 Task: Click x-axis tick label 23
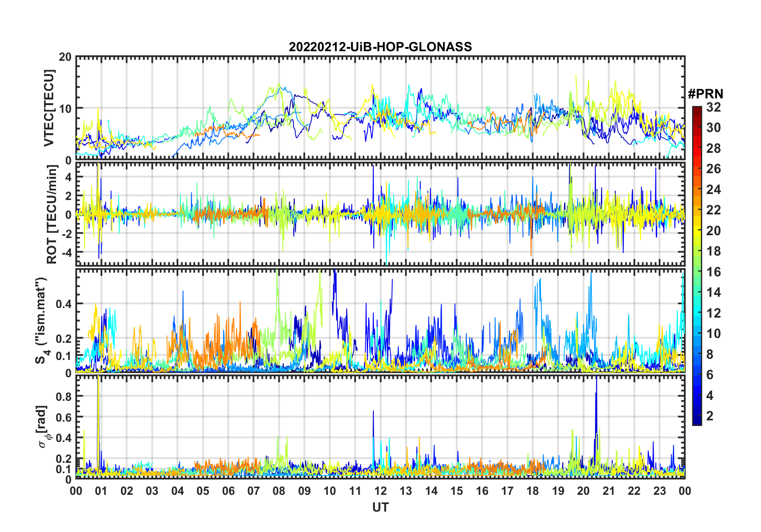click(660, 491)
